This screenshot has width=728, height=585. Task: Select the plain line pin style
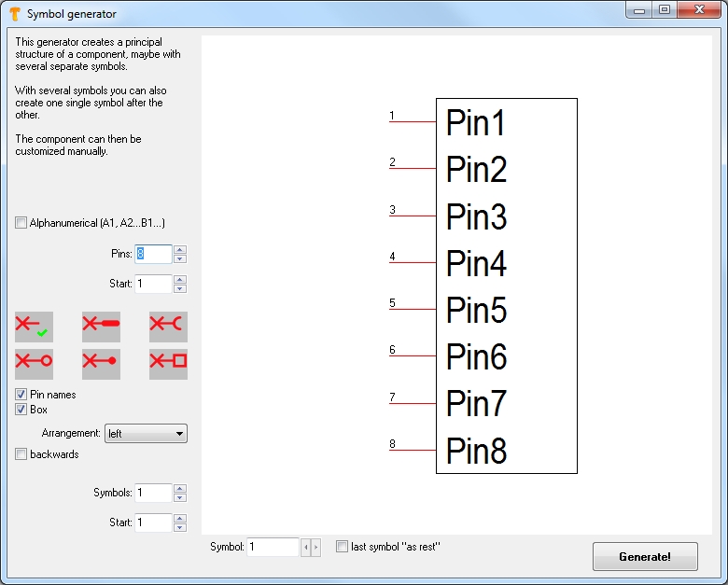34,327
